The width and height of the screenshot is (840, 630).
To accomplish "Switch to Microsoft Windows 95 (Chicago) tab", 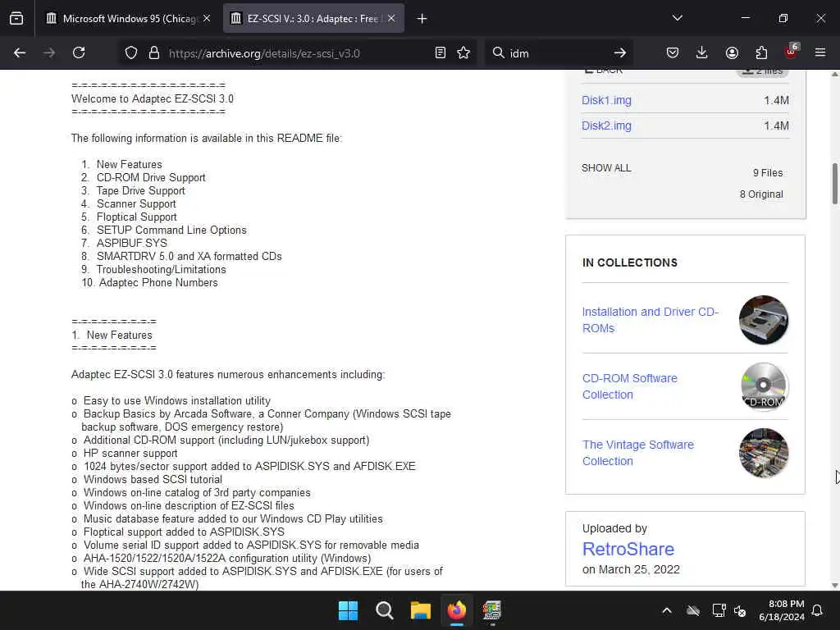I will (x=129, y=18).
